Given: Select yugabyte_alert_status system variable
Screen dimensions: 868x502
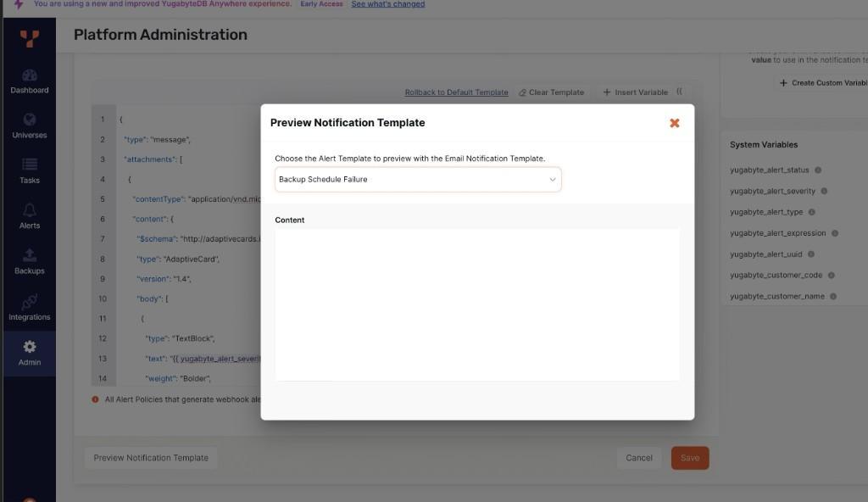Looking at the screenshot, I should (769, 170).
